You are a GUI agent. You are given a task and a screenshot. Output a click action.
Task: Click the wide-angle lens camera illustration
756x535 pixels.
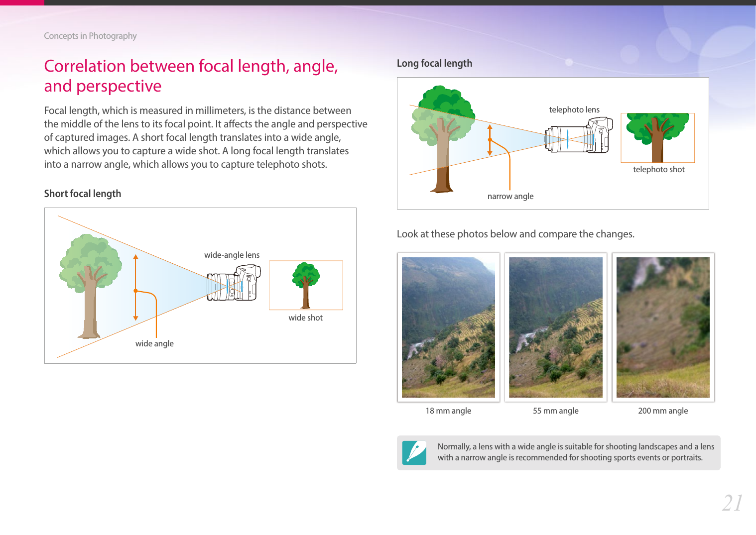234,283
